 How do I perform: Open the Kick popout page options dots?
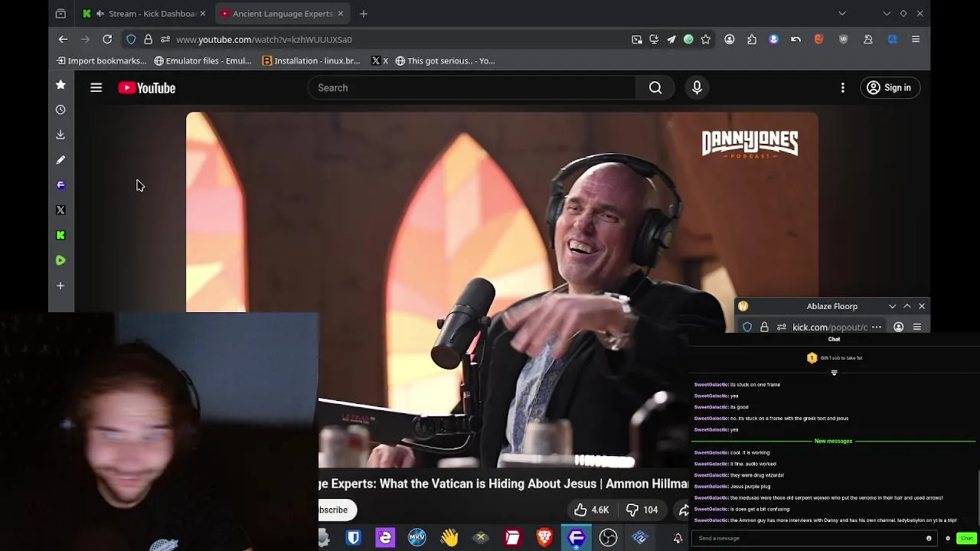pos(877,328)
